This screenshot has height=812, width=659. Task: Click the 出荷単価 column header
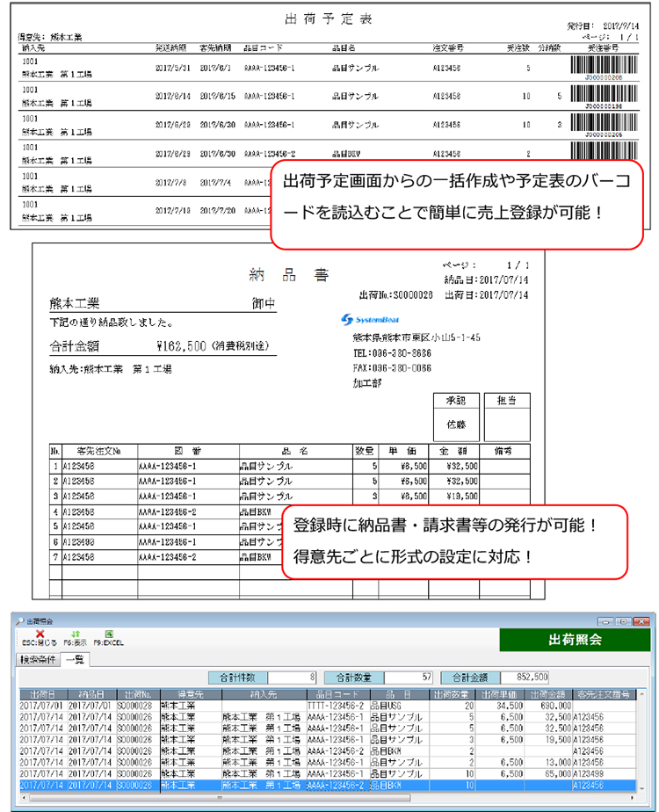(498, 694)
